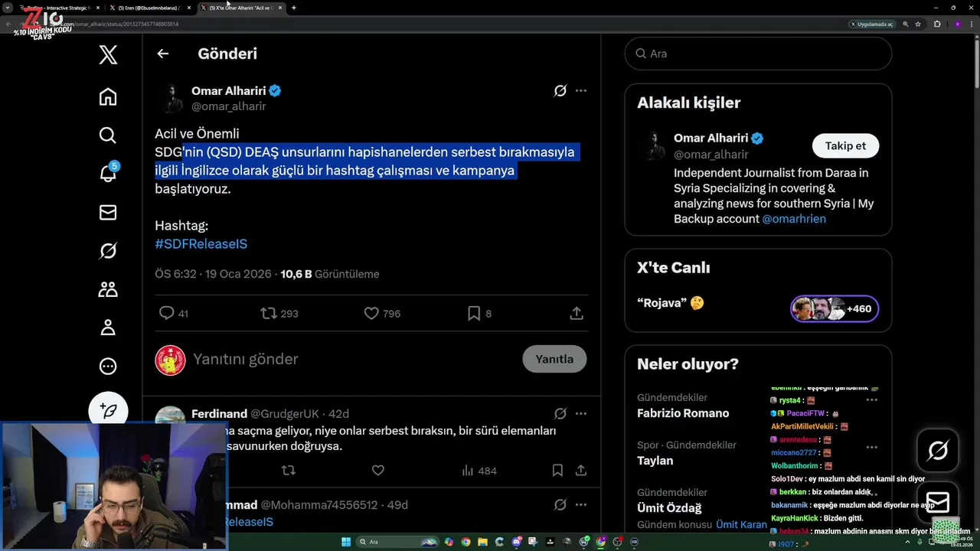Screen dimensions: 980x551
Task: Open three-dot menu on Ferdinand's reply
Action: click(581, 414)
